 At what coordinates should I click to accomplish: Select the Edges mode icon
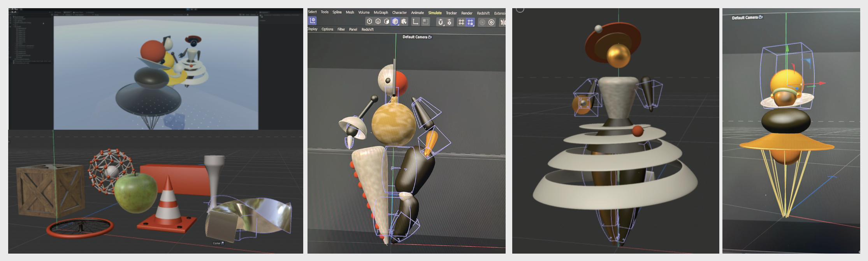click(378, 22)
